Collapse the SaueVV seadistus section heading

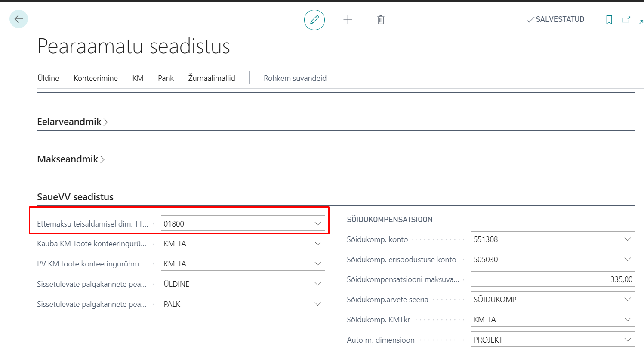pyautogui.click(x=75, y=197)
